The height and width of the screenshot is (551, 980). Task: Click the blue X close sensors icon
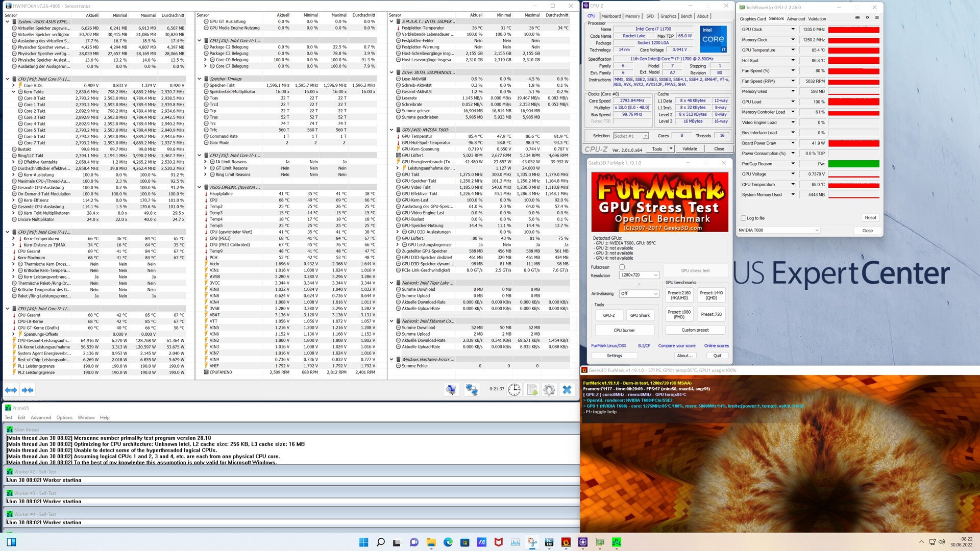(x=567, y=390)
